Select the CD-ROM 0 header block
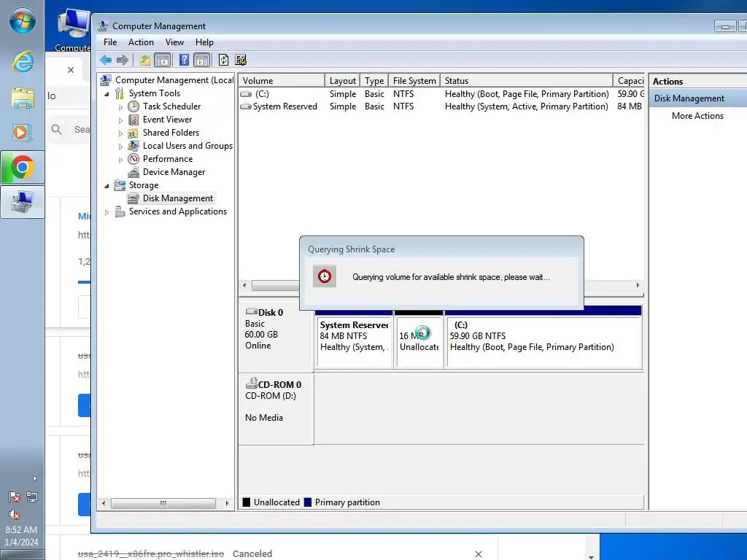The image size is (747, 560). click(x=276, y=409)
